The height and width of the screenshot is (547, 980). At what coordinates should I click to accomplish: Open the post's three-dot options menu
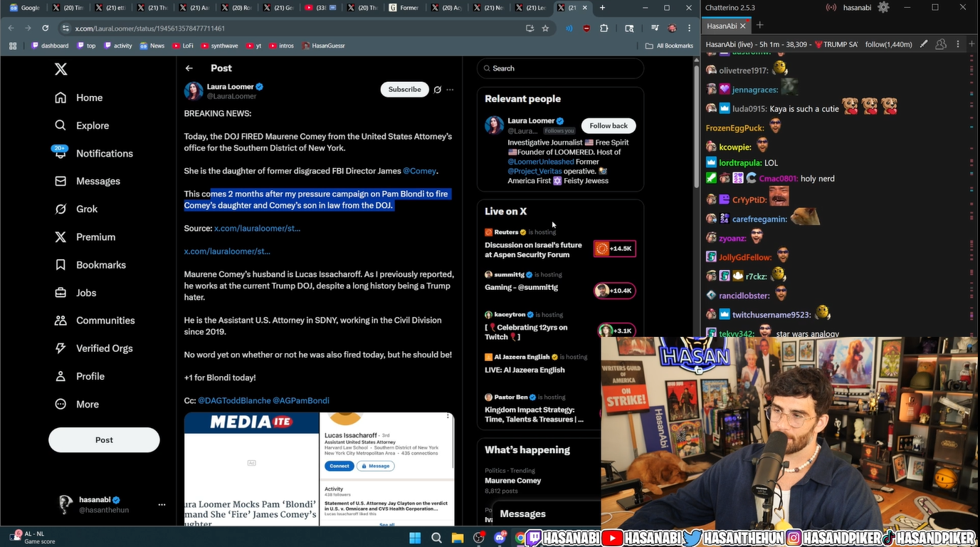(450, 90)
